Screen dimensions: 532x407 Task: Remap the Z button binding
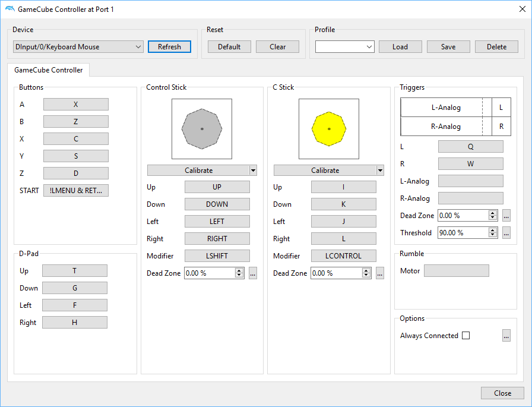pyautogui.click(x=76, y=173)
